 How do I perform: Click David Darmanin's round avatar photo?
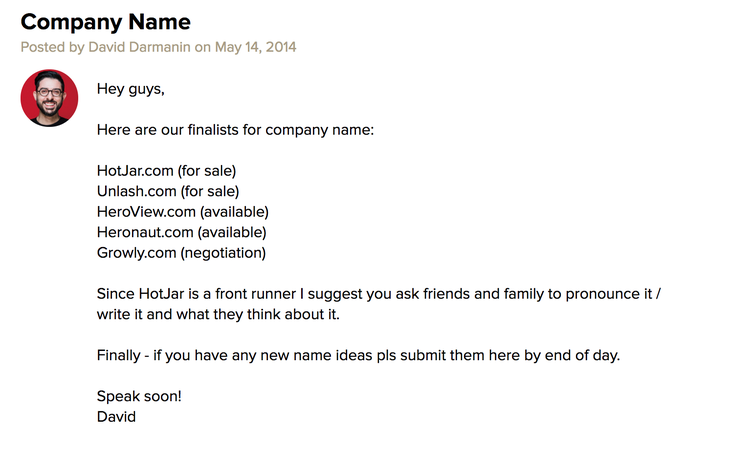click(x=49, y=98)
